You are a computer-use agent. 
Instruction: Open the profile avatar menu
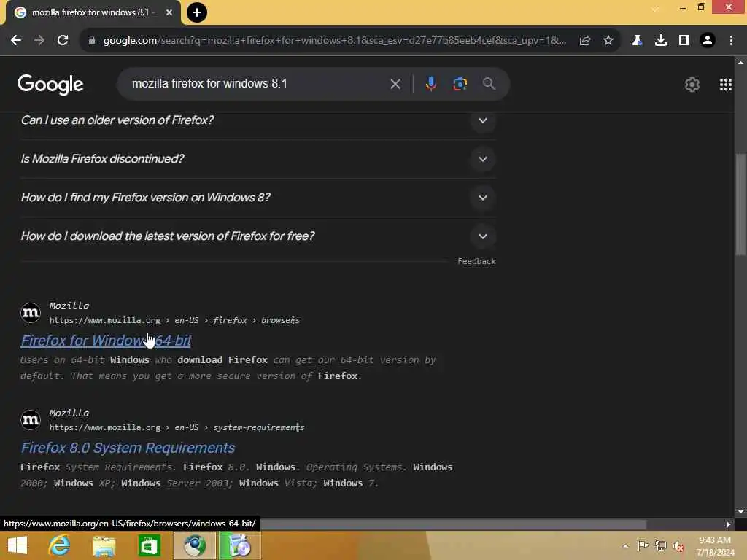708,41
